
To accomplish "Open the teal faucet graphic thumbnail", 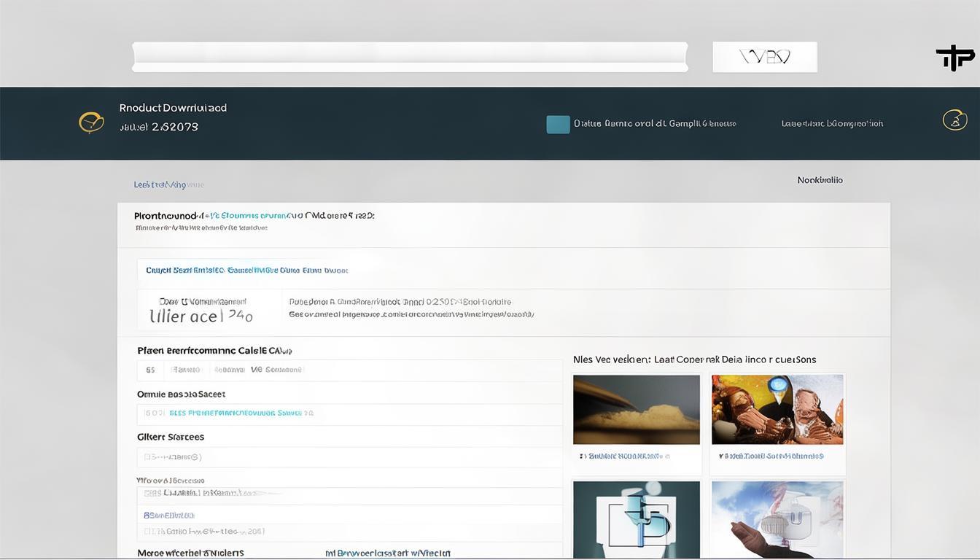I will pyautogui.click(x=636, y=519).
